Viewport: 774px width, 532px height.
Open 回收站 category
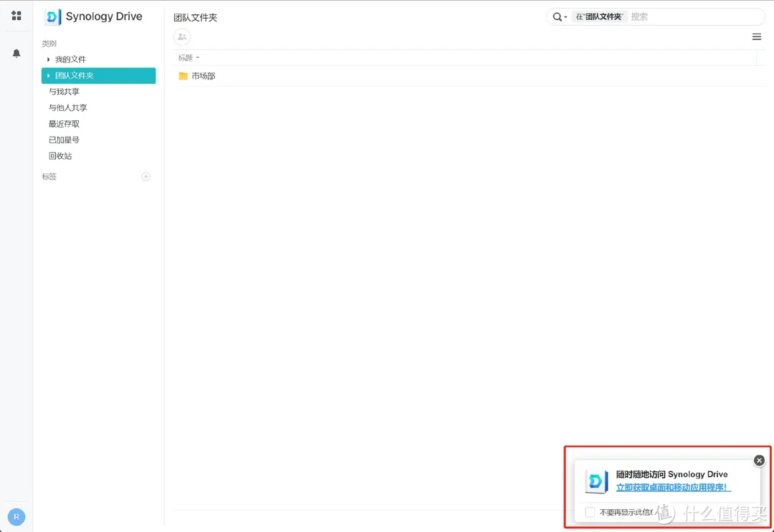(60, 156)
